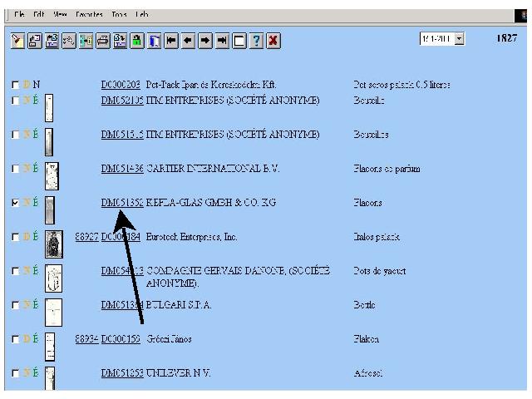The height and width of the screenshot is (399, 532).
Task: Click the blank white window icon
Action: click(x=239, y=41)
